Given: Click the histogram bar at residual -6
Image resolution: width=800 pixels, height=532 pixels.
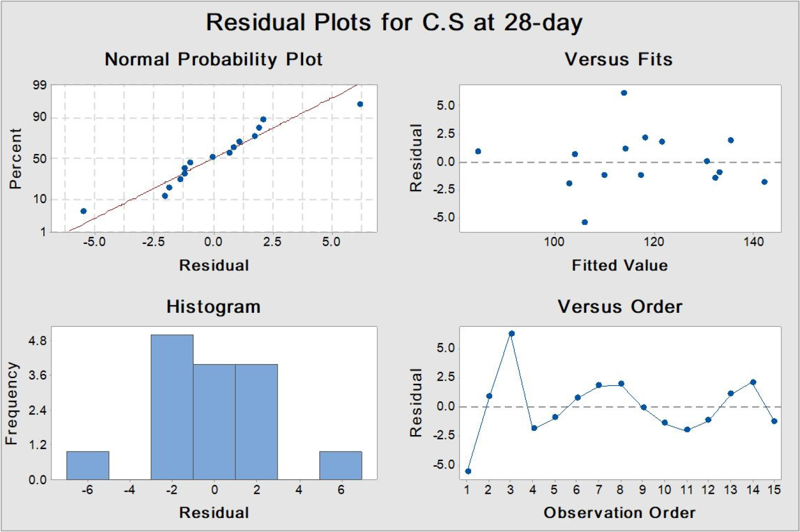Looking at the screenshot, I should click(87, 465).
